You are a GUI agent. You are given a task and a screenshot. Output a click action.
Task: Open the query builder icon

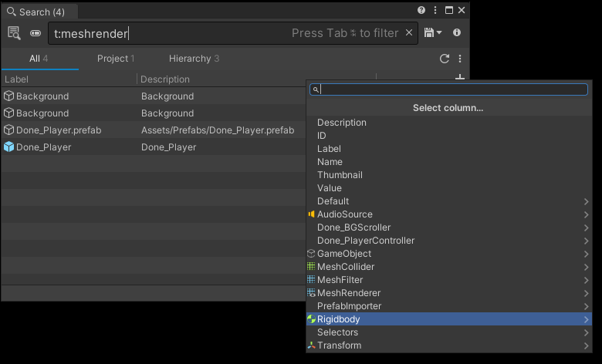14,33
